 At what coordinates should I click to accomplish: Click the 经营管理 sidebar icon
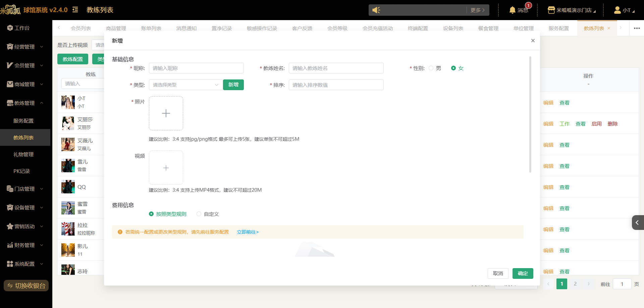(x=10, y=47)
